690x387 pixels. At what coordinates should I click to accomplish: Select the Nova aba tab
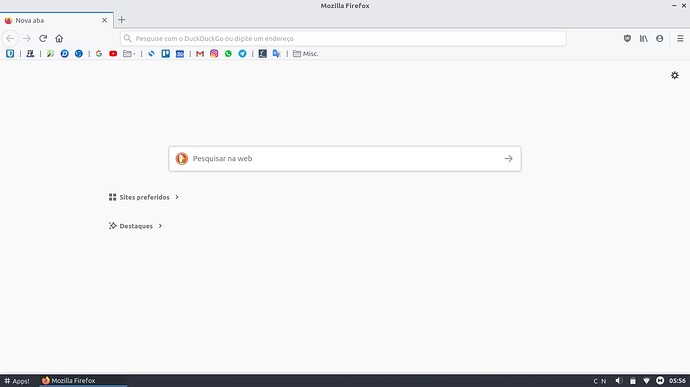57,20
